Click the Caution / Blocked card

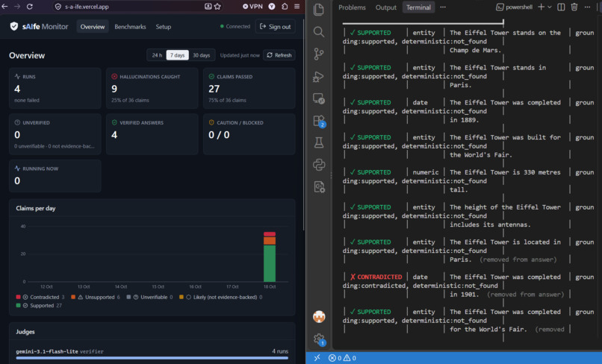click(249, 134)
